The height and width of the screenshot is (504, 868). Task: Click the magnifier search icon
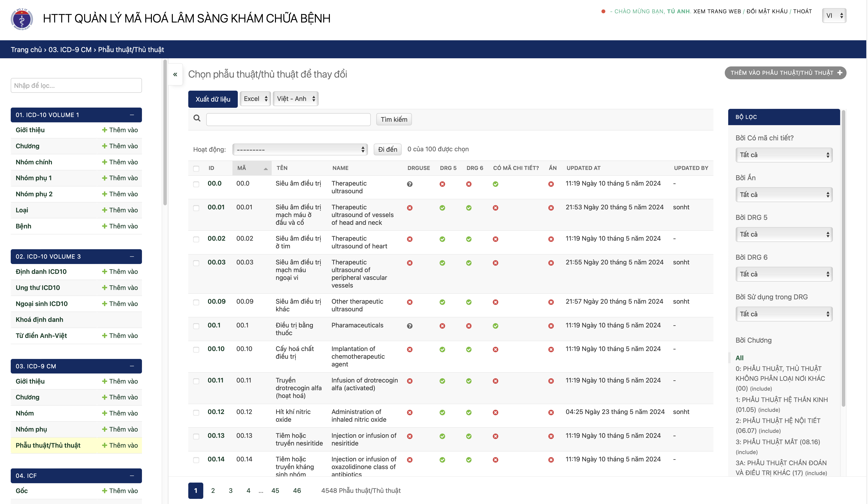pyautogui.click(x=197, y=118)
